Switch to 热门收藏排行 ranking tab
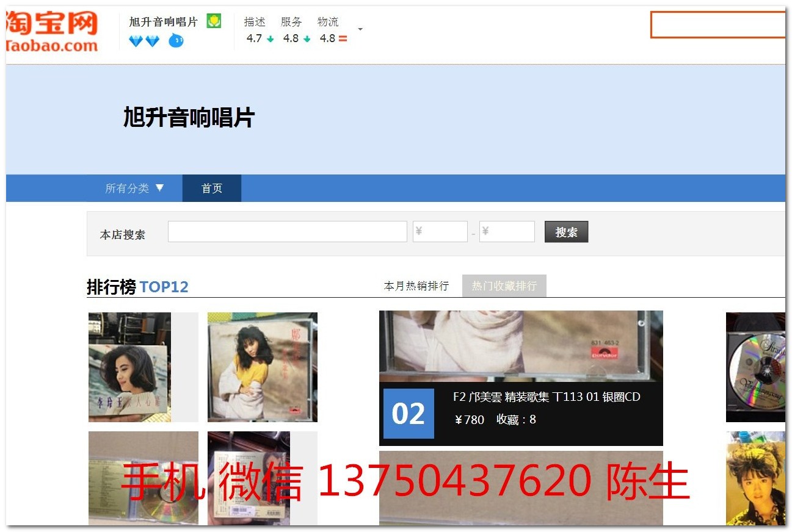Image resolution: width=792 pixels, height=532 pixels. click(x=504, y=286)
